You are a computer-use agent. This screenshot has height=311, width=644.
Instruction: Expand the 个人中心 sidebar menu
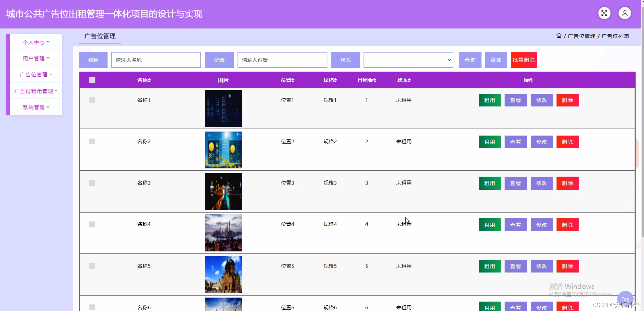(x=36, y=42)
